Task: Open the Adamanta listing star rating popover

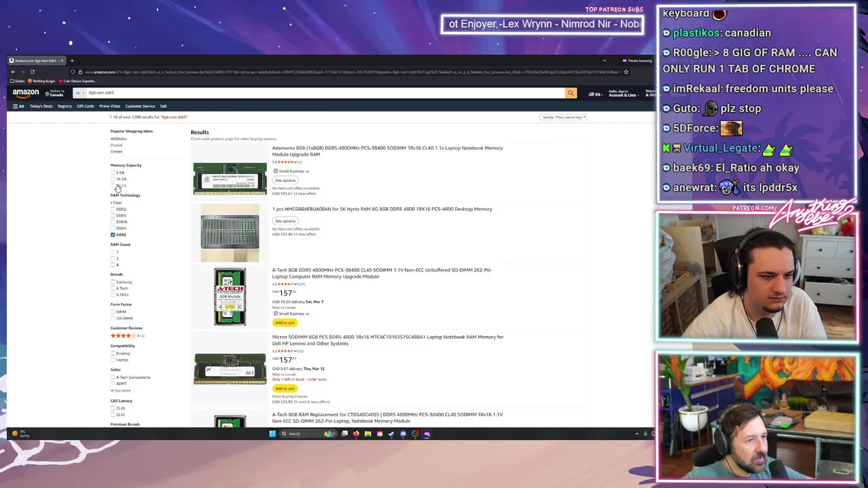Action: 286,162
